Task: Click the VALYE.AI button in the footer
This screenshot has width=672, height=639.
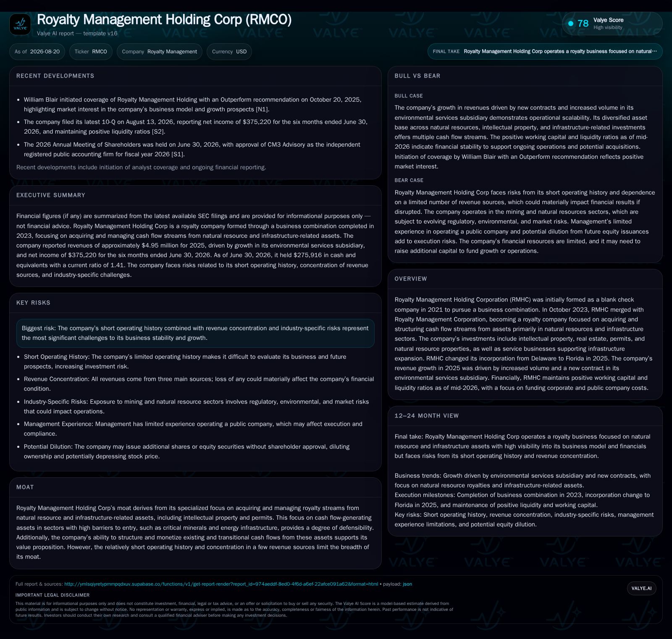Action: (x=641, y=588)
